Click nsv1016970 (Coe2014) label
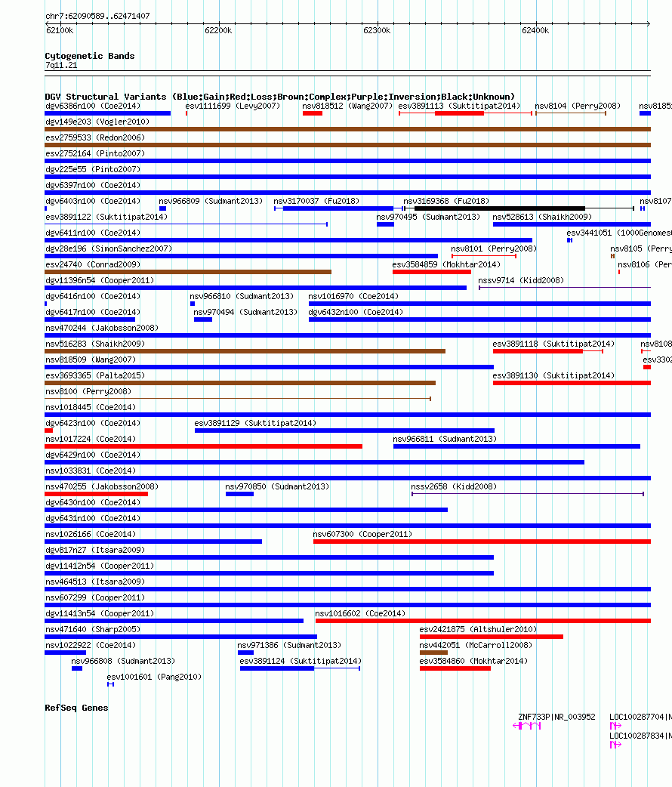 click(x=353, y=296)
